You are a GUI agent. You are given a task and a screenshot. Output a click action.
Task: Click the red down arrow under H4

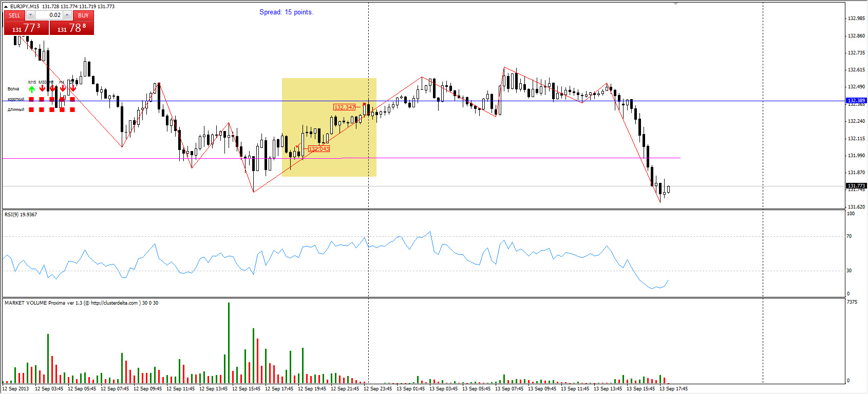[63, 88]
